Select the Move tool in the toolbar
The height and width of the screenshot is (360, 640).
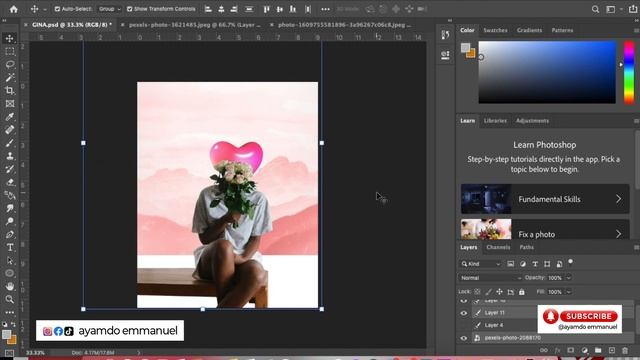[10, 38]
